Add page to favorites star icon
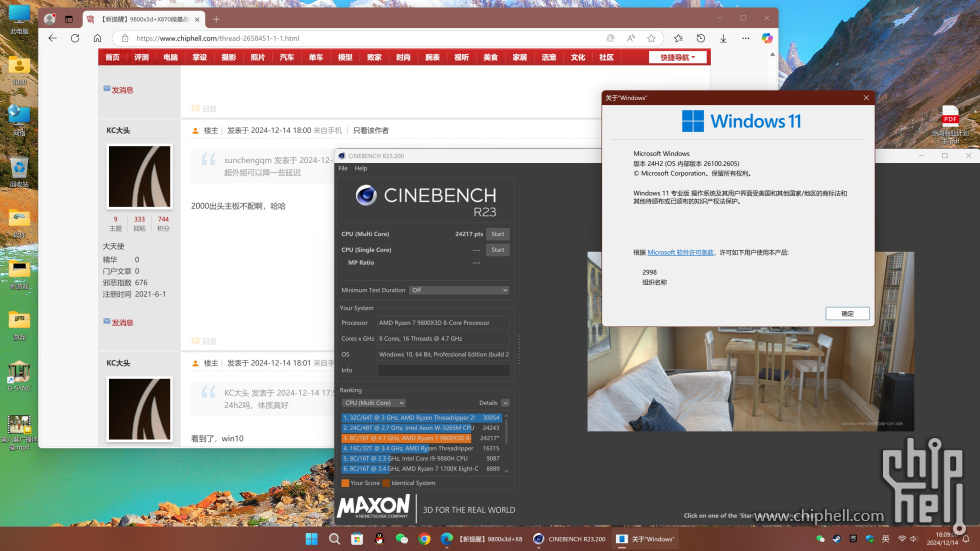980x551 pixels. point(651,38)
